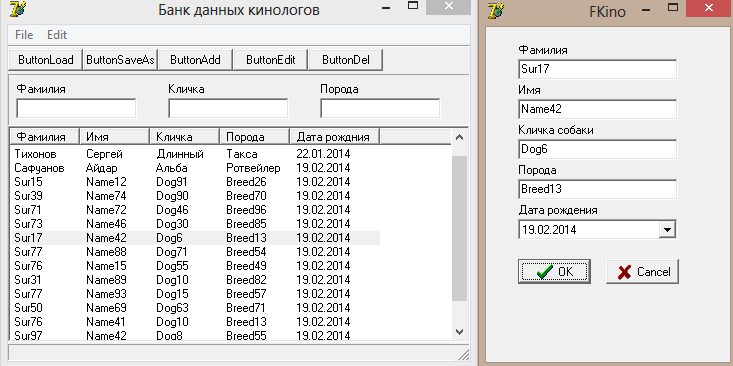Close the FKino window
Screen dimensions: 733x366
click(x=709, y=8)
